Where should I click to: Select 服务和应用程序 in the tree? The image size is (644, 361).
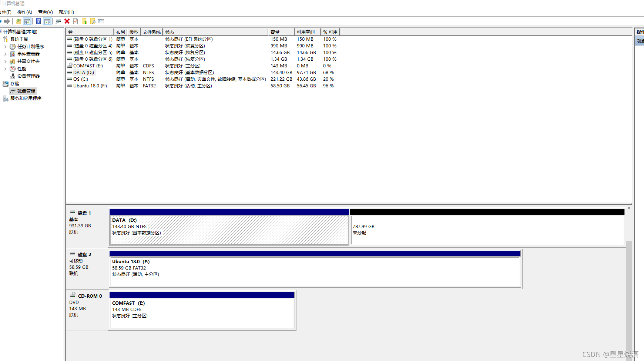pos(26,98)
